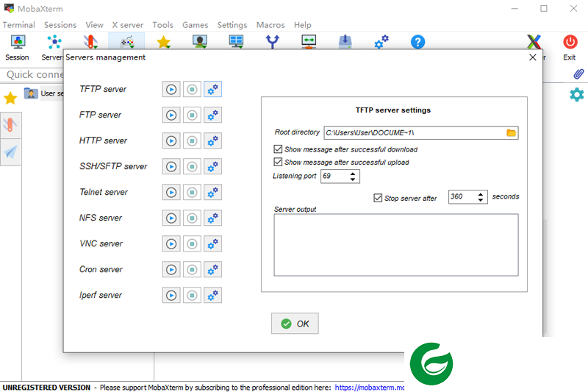The image size is (588, 392).
Task: Stop the Telnet server
Action: 192,193
